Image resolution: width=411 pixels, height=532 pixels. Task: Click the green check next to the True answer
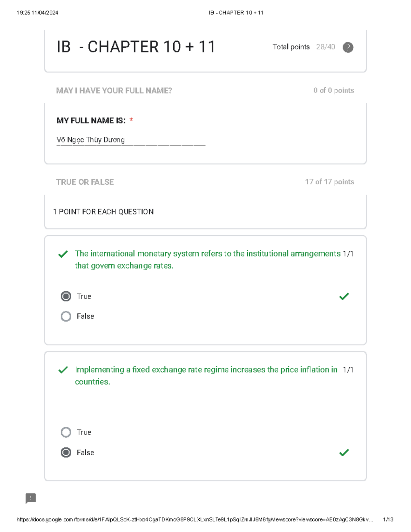pyautogui.click(x=344, y=296)
